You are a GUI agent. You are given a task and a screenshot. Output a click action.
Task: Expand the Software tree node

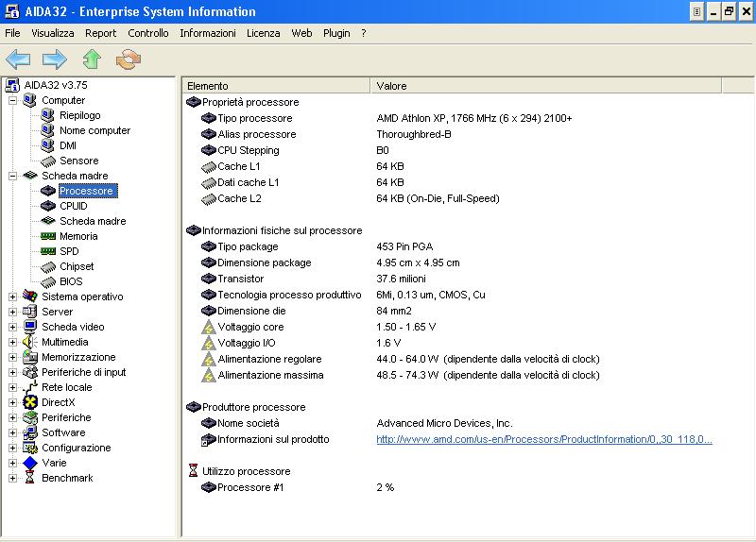(x=12, y=432)
